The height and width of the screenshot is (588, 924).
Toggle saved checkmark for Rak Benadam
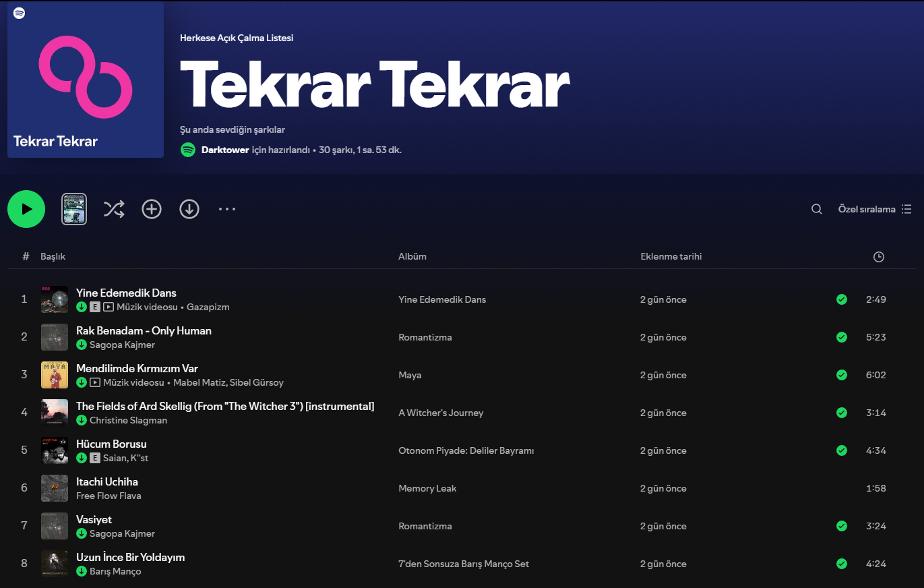pyautogui.click(x=842, y=337)
